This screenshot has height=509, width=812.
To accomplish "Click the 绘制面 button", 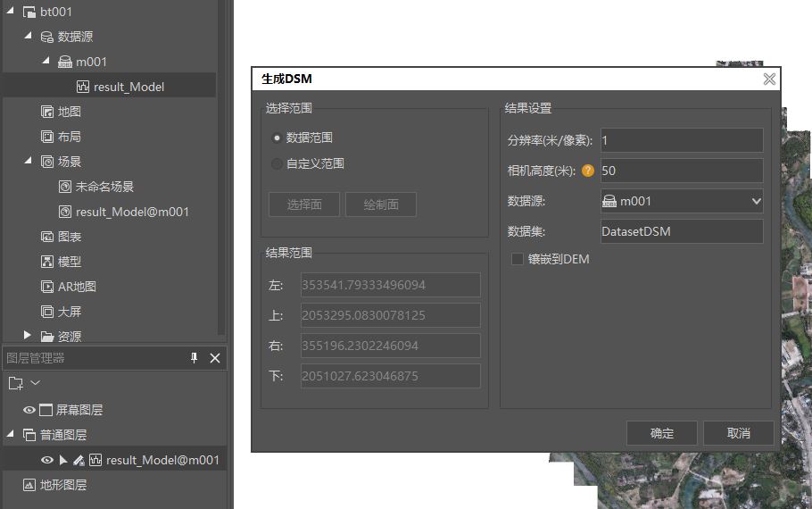I will click(x=381, y=204).
